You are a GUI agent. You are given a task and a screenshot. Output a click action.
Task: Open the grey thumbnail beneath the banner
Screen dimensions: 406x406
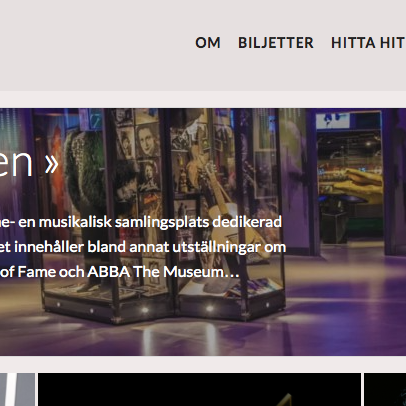(x=17, y=389)
